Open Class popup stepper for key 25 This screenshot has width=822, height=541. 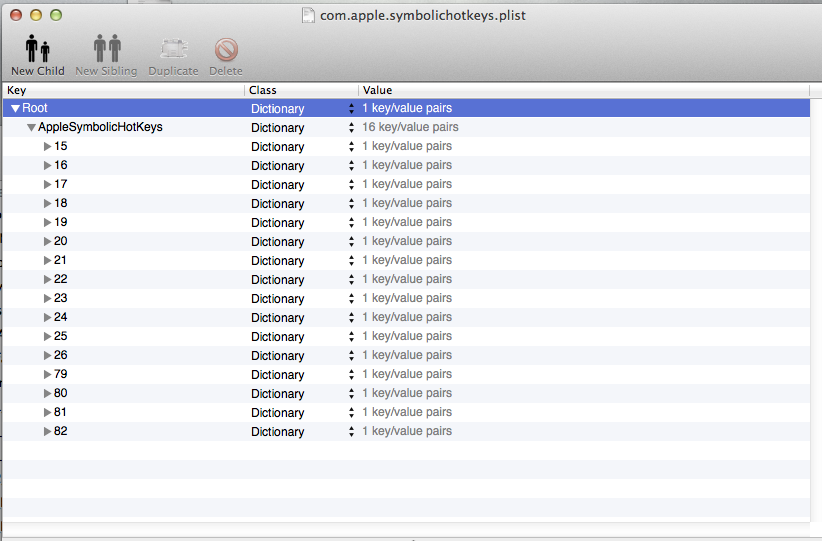[351, 337]
